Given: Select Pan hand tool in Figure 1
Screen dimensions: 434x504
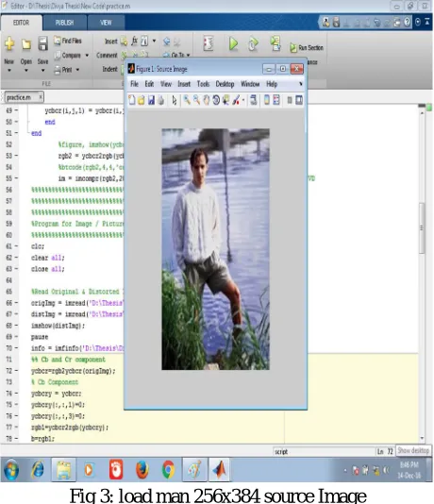Looking at the screenshot, I should tap(207, 100).
